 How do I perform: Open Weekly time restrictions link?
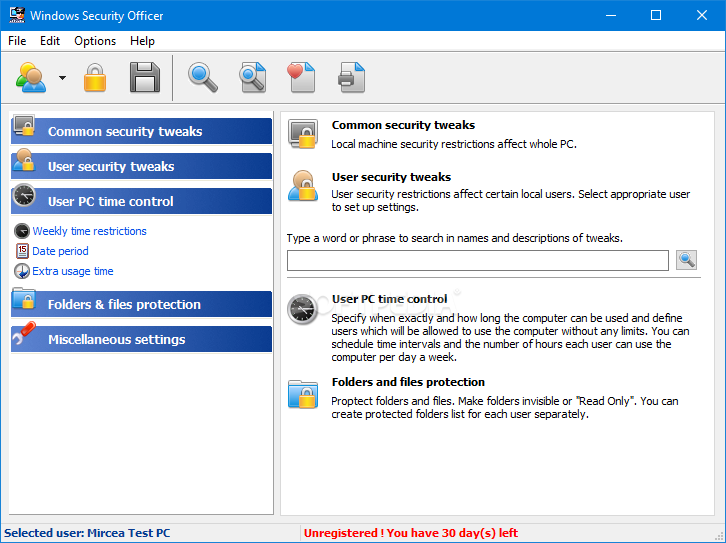pos(89,231)
